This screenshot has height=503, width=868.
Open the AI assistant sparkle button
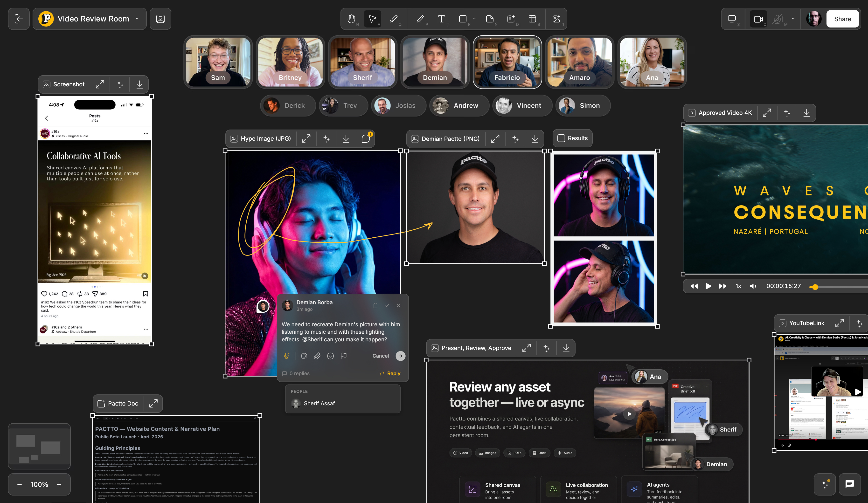(x=825, y=484)
